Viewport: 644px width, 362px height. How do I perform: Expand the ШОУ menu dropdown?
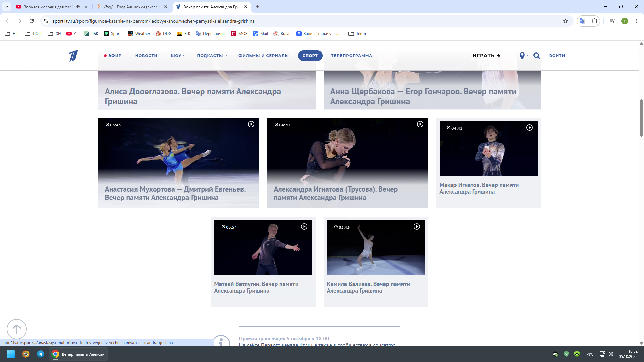tap(178, 56)
